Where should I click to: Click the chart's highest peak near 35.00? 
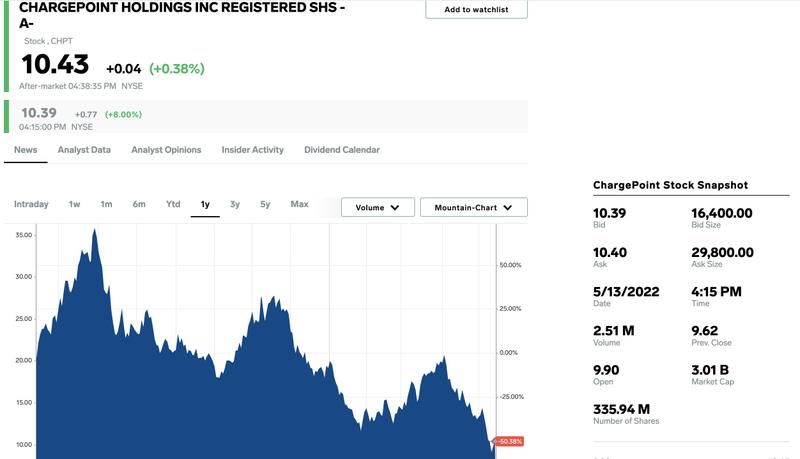94,231
